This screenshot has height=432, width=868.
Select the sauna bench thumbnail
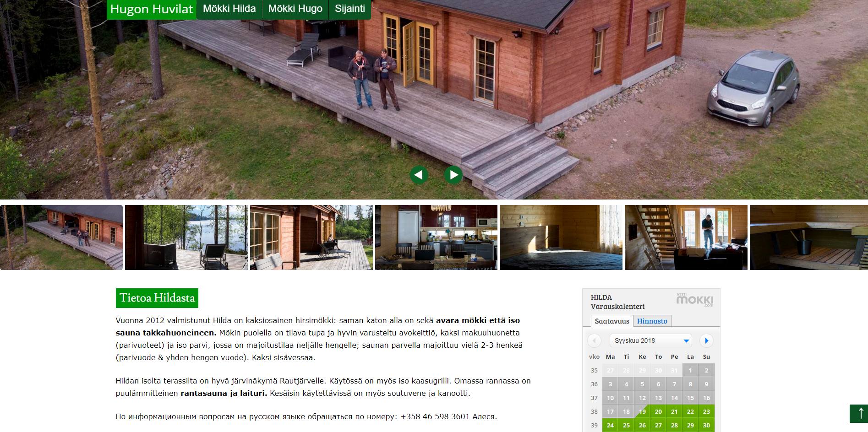click(x=809, y=238)
